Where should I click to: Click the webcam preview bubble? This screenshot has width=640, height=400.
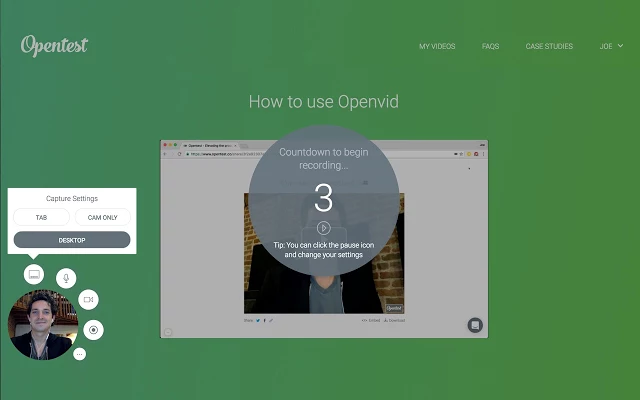click(x=43, y=325)
